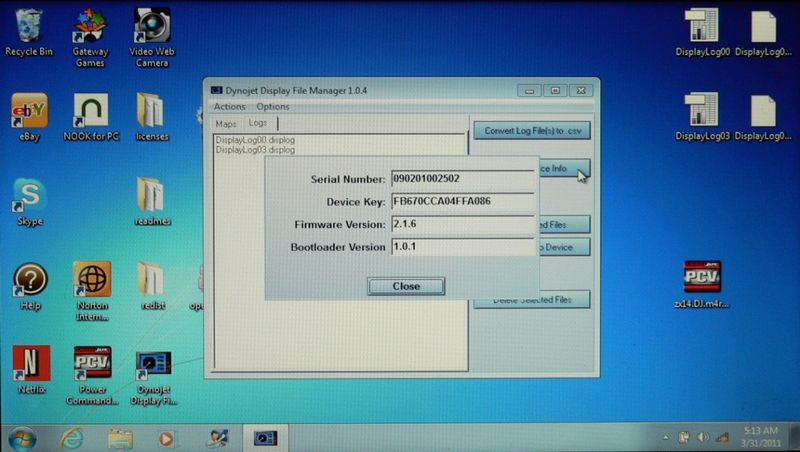Open the zx14.DJ.m4r PCV file icon
The height and width of the screenshot is (452, 800).
702,278
